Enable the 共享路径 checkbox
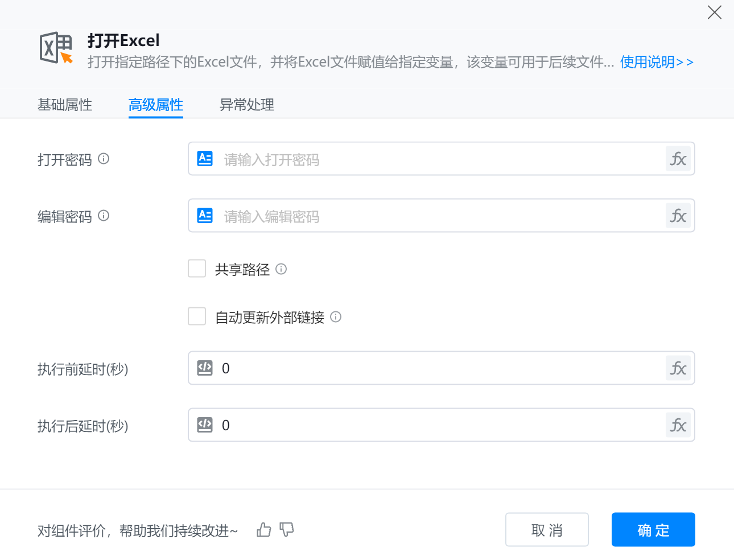Screen dimensions: 734x560 (197, 269)
